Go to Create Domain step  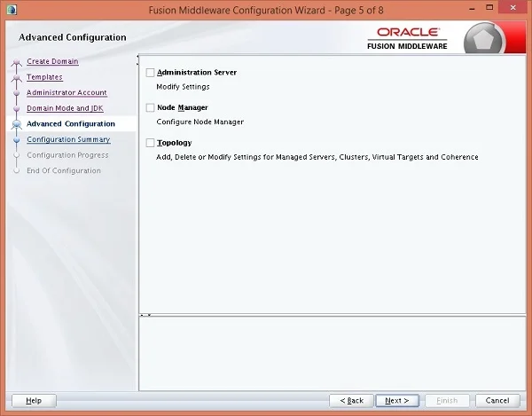point(52,61)
